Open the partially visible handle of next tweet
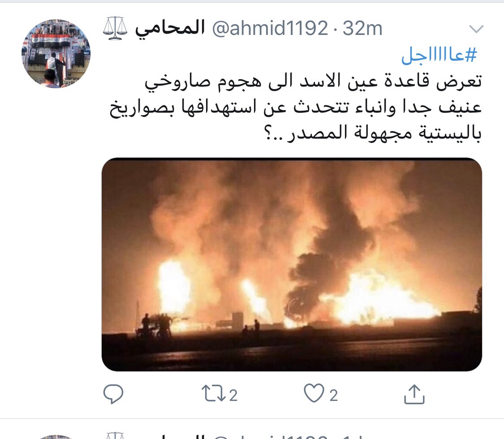Image resolution: width=504 pixels, height=439 pixels. 270,436
